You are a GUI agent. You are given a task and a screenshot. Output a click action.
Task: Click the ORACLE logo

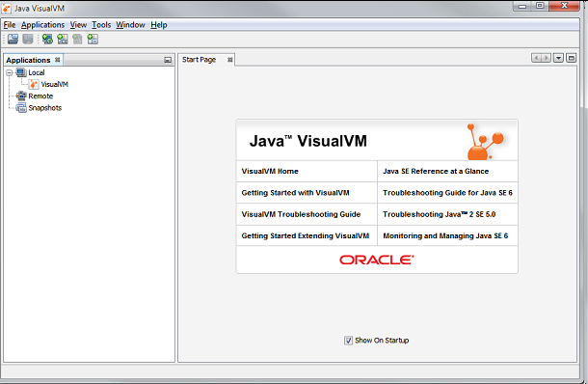click(x=377, y=260)
